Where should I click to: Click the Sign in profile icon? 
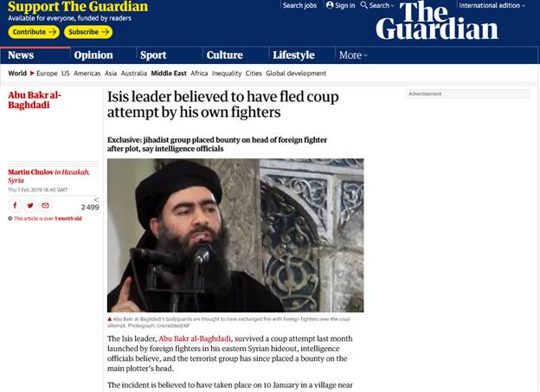(x=330, y=5)
